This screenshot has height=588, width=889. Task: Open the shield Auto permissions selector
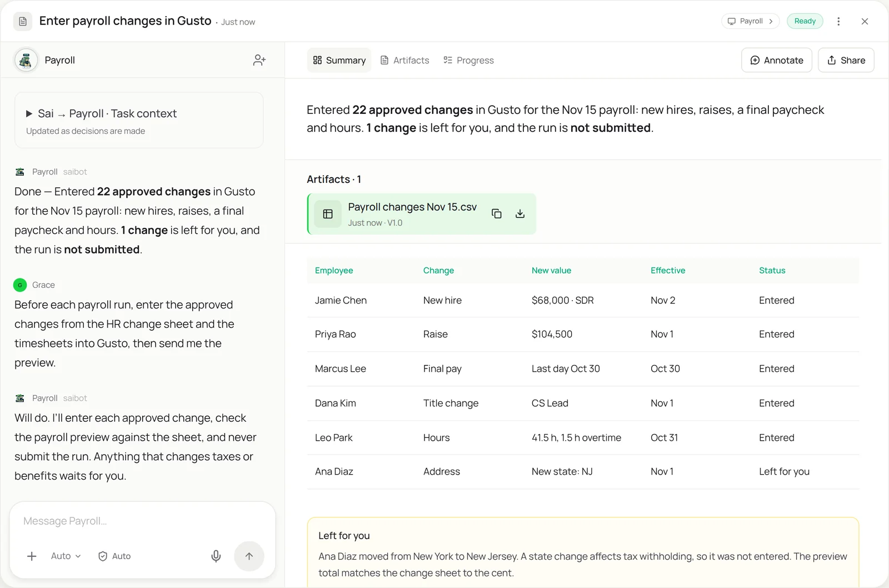(114, 556)
